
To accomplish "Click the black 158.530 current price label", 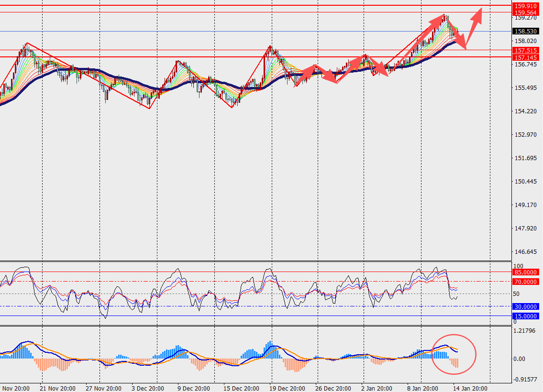I will [525, 31].
